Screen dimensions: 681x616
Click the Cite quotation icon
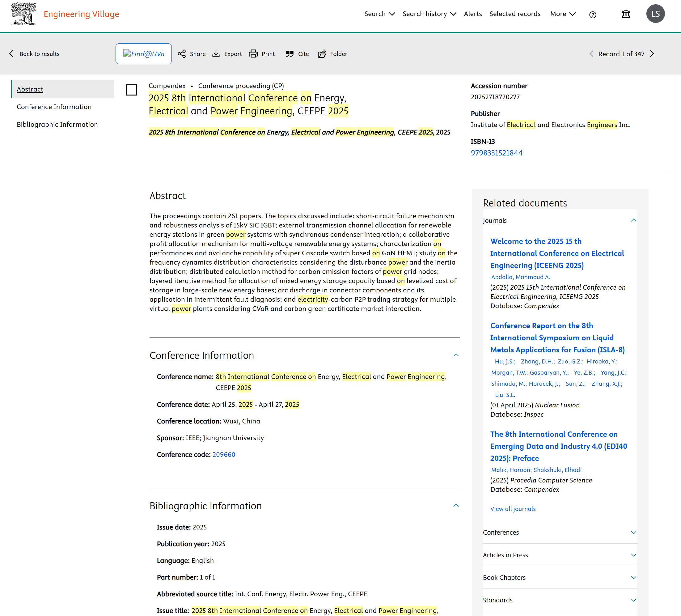pyautogui.click(x=290, y=54)
